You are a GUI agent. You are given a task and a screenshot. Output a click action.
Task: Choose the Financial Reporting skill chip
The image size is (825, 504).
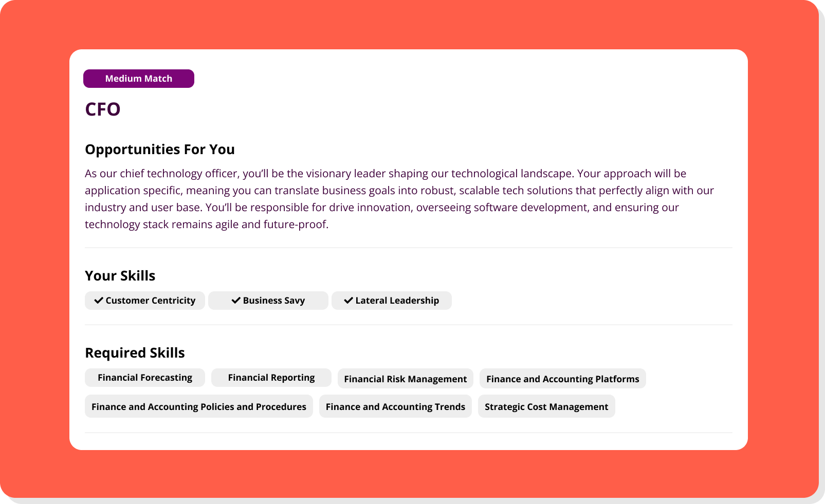[x=271, y=378]
